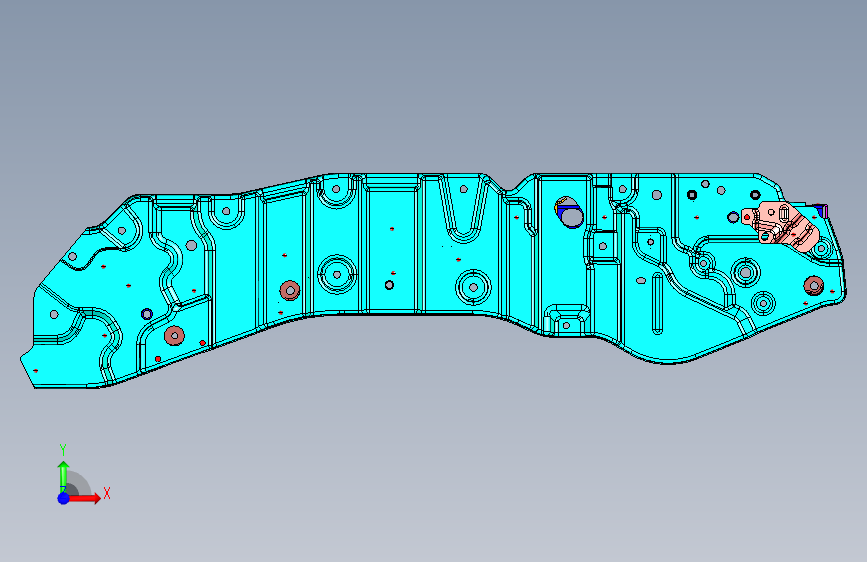This screenshot has width=867, height=562.
Task: Click the red X axis arrow of the triad
Action: point(85,498)
